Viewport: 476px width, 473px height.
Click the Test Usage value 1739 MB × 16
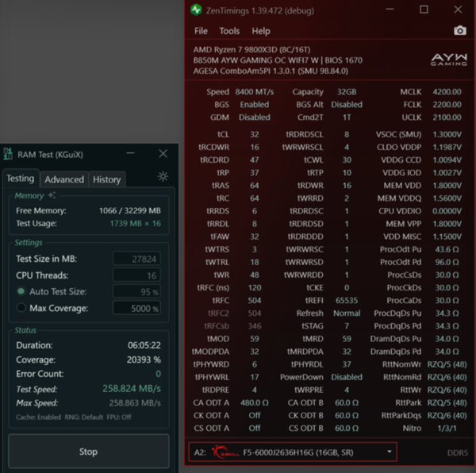(x=136, y=224)
